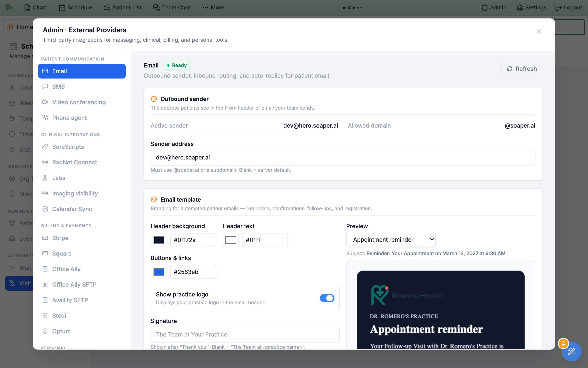Open Patient List from the top bar

pos(122,8)
